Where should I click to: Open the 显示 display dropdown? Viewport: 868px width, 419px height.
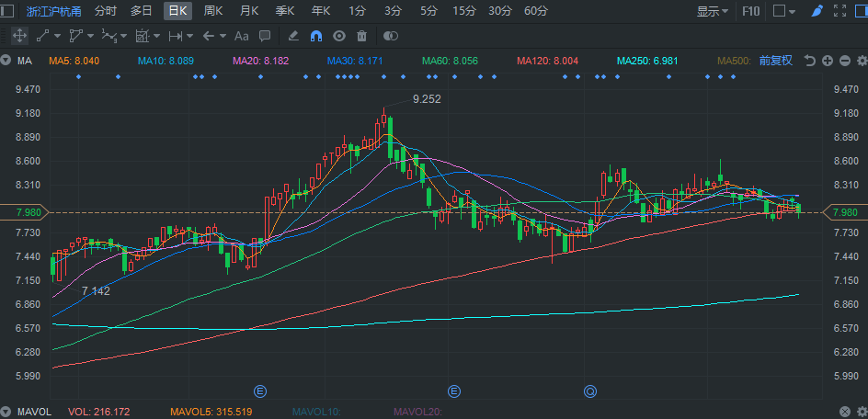[712, 10]
